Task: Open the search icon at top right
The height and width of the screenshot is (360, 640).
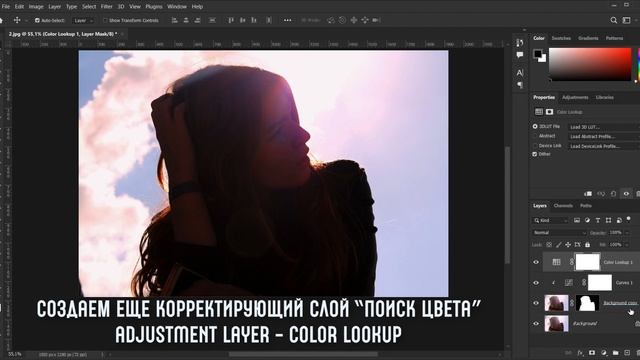Action: click(613, 20)
